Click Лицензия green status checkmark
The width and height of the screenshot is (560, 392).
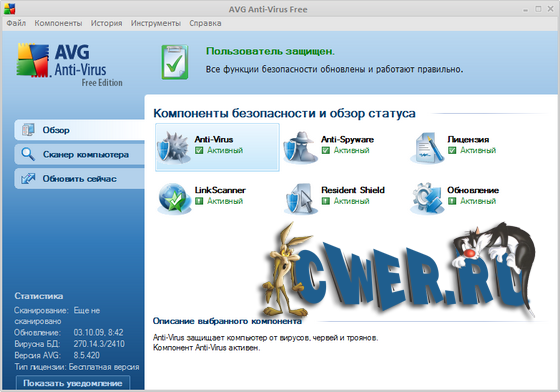pos(452,150)
